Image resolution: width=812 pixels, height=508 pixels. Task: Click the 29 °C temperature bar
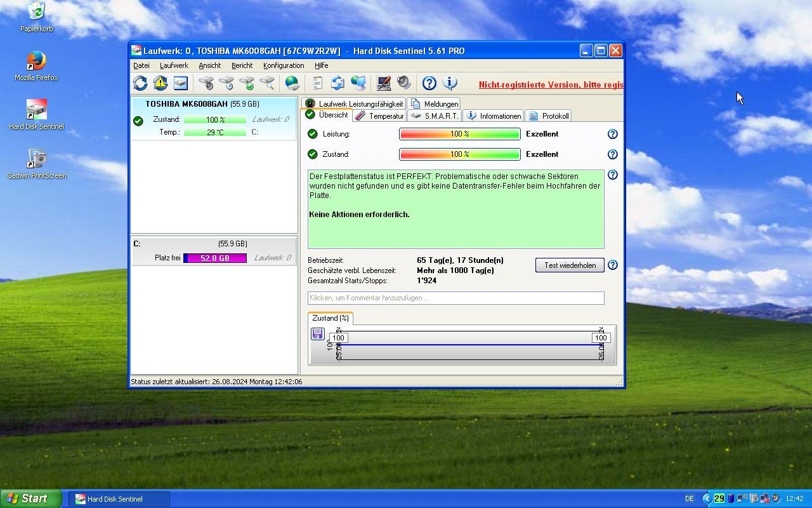[x=215, y=132]
